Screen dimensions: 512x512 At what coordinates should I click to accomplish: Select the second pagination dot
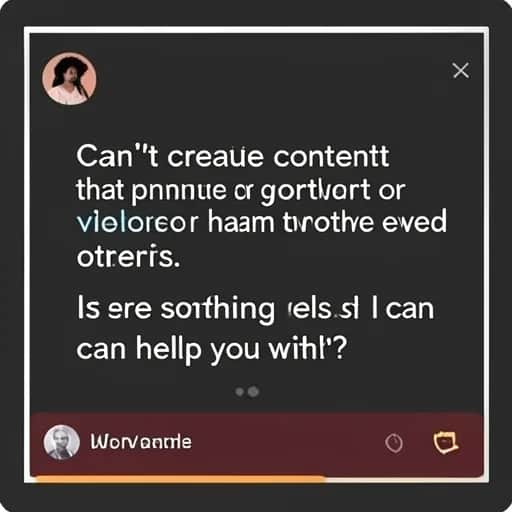(253, 391)
